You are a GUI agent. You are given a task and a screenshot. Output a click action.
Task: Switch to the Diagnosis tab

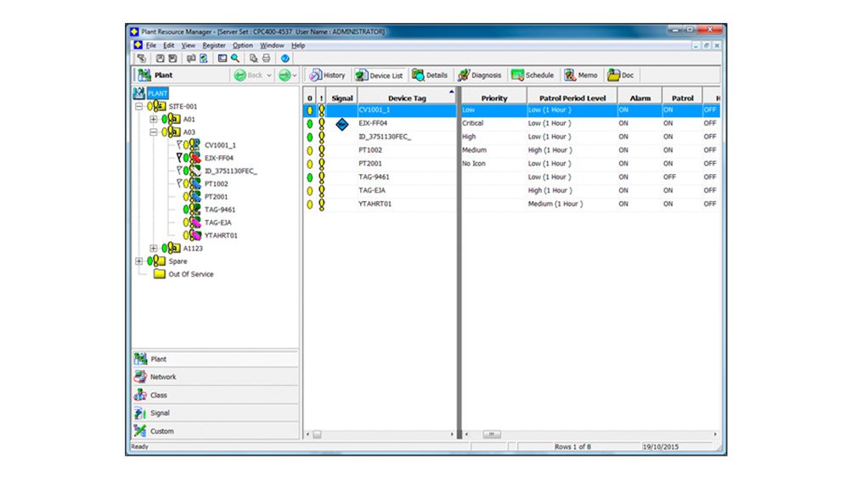[479, 76]
